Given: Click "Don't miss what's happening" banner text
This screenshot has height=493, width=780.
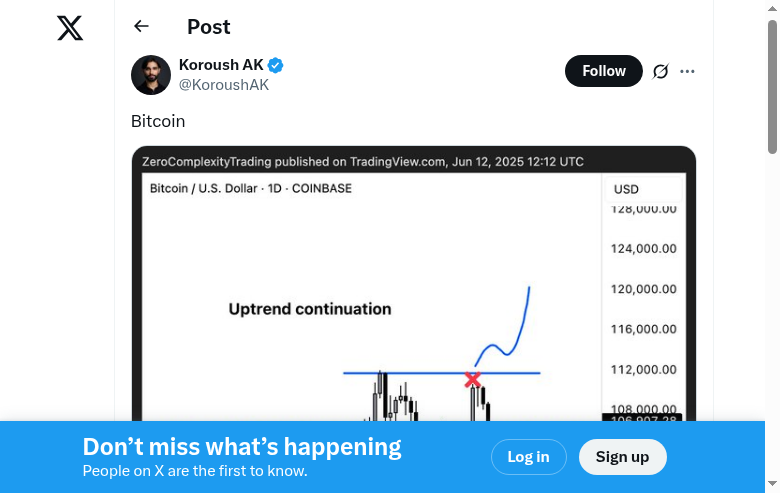Looking at the screenshot, I should [x=242, y=447].
